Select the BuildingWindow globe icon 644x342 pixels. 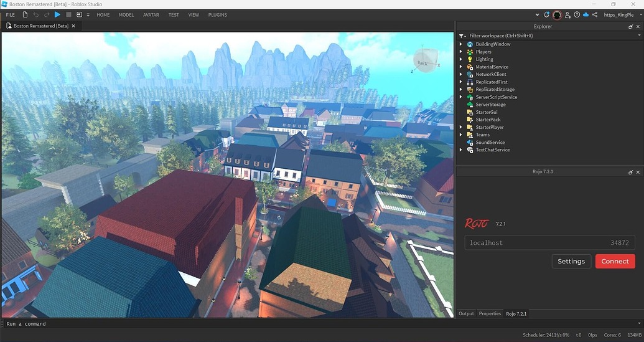coord(470,44)
